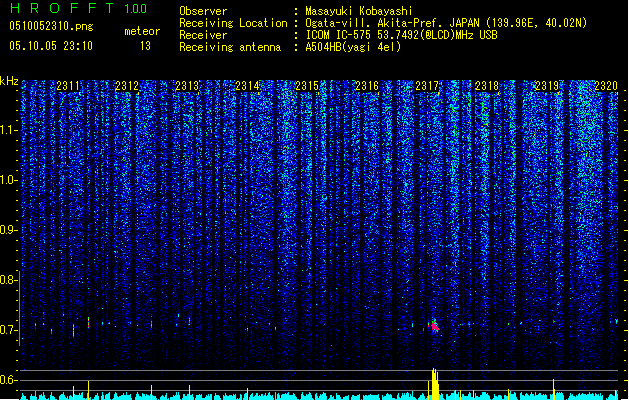Click the Receiving antenna label

point(230,47)
